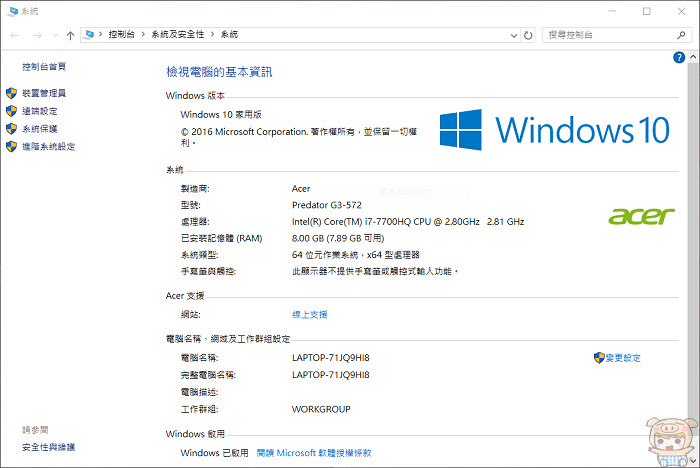Click the Forward navigation arrow

click(x=38, y=35)
